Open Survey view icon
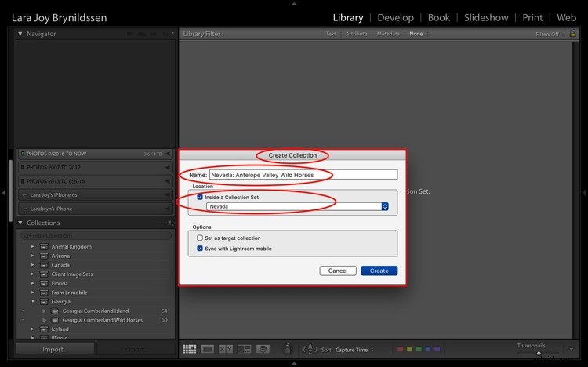The height and width of the screenshot is (367, 588). click(x=244, y=350)
